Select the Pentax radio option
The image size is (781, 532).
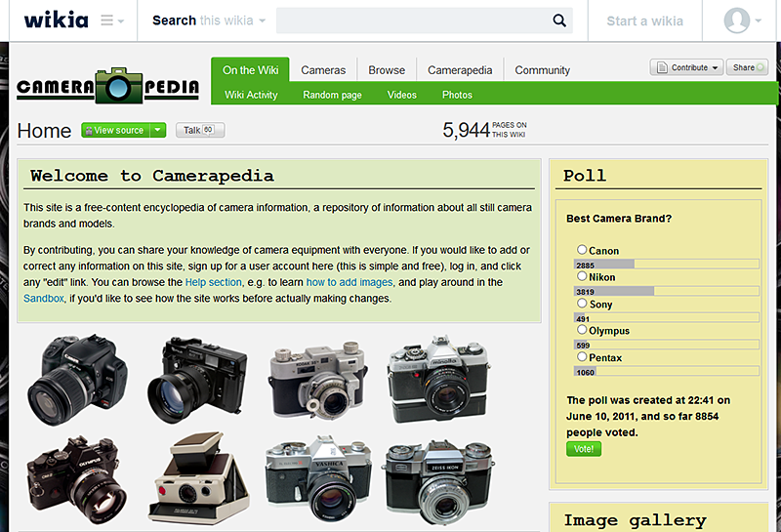(582, 356)
